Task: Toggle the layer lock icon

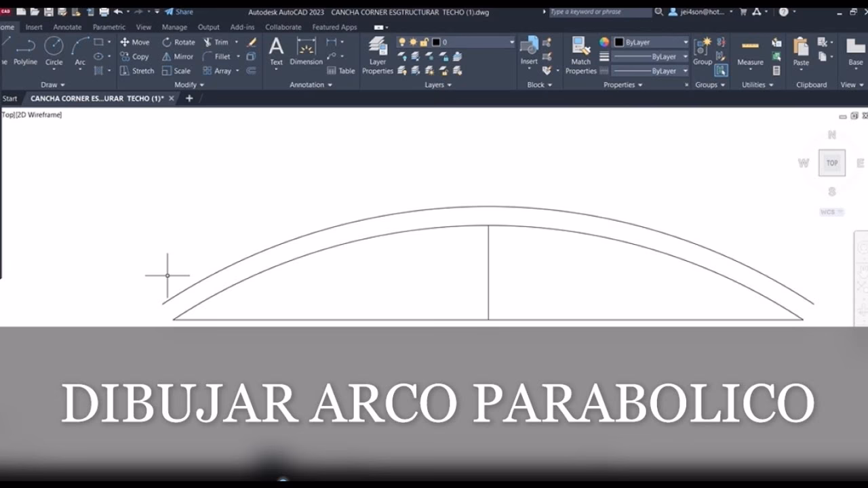Action: click(x=424, y=42)
